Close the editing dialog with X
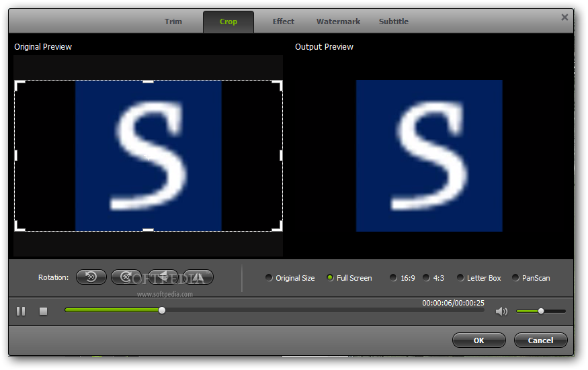588x370 pixels. point(564,17)
